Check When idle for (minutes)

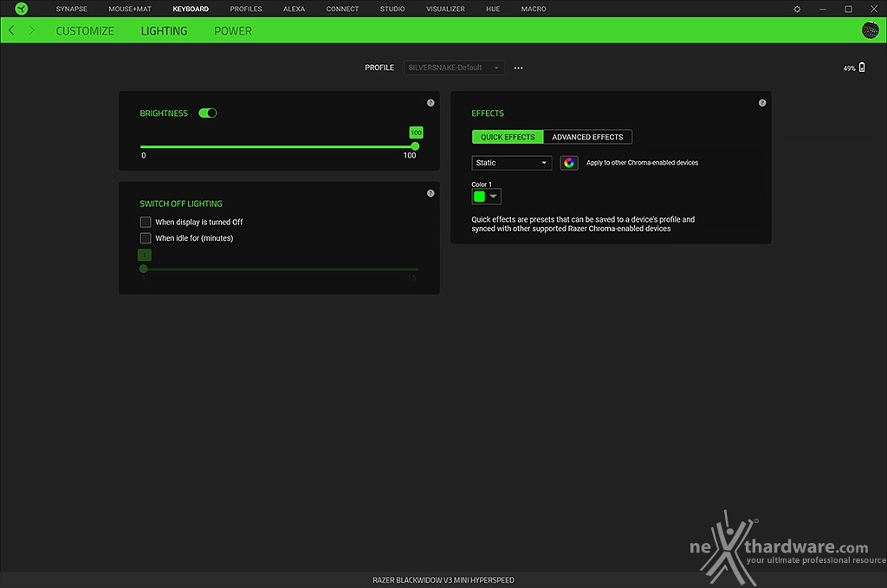[146, 238]
